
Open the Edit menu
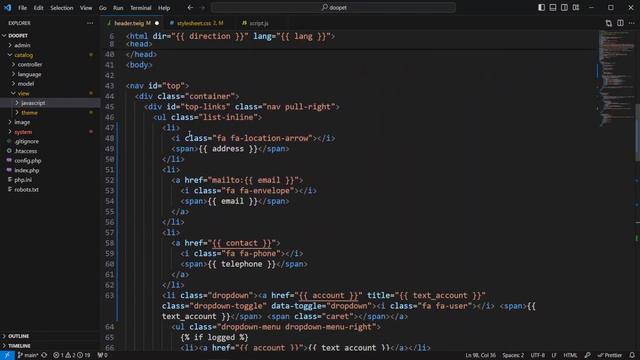(38, 8)
